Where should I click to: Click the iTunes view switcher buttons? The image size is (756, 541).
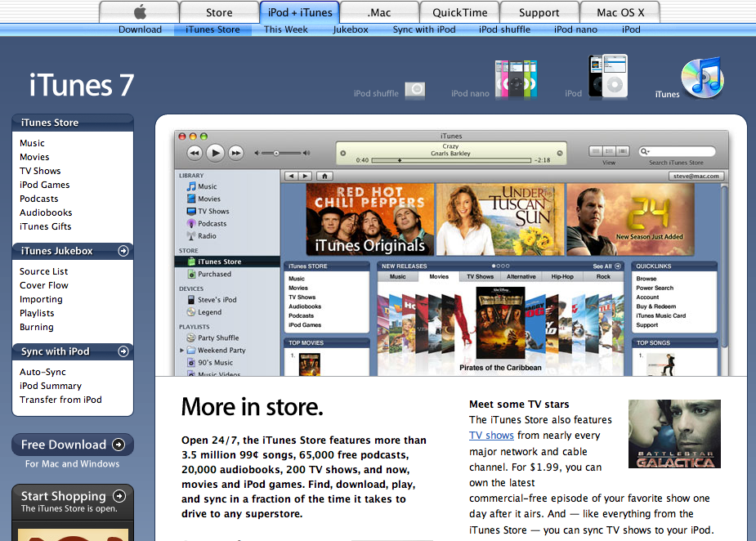tap(609, 151)
